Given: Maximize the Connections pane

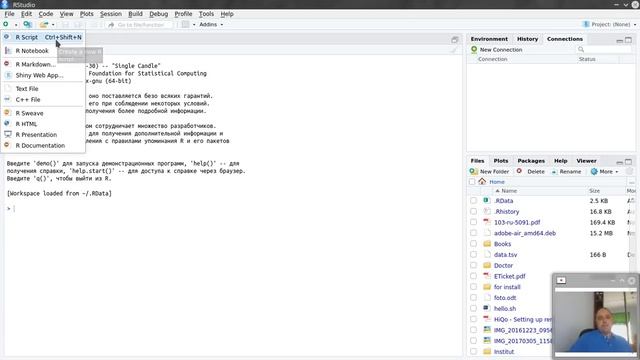Looking at the screenshot, I should 629,40.
